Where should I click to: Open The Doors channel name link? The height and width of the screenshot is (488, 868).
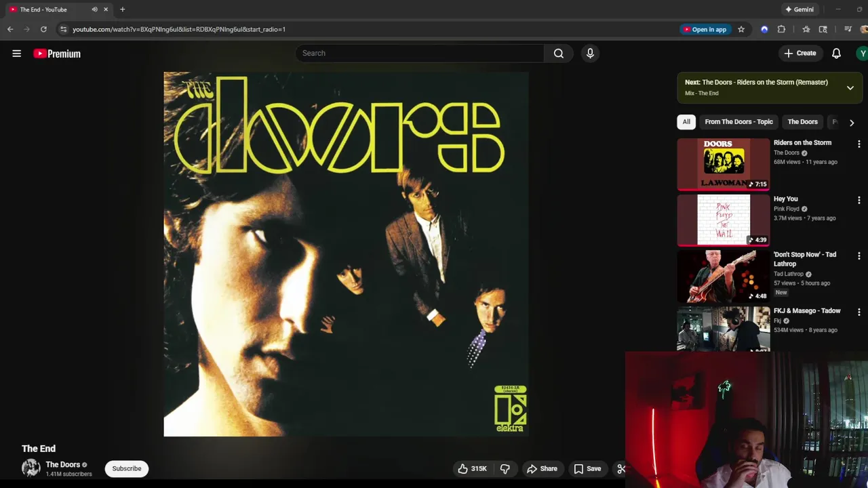pyautogui.click(x=63, y=464)
